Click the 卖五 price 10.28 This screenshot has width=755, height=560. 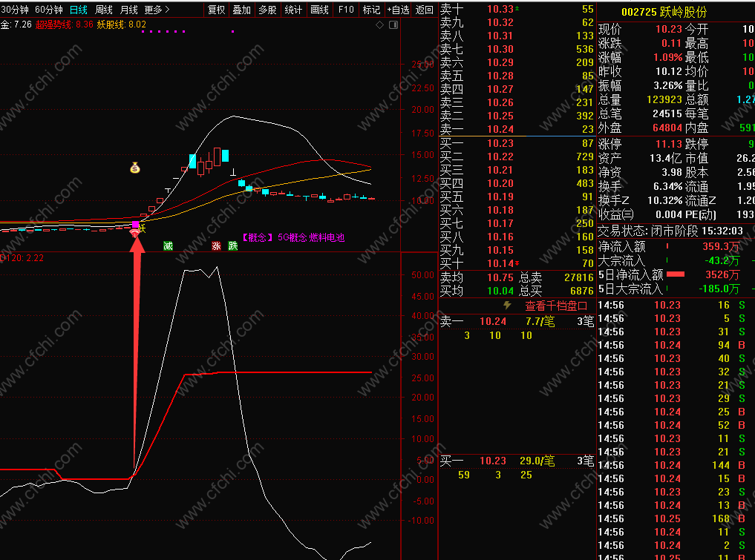(500, 76)
